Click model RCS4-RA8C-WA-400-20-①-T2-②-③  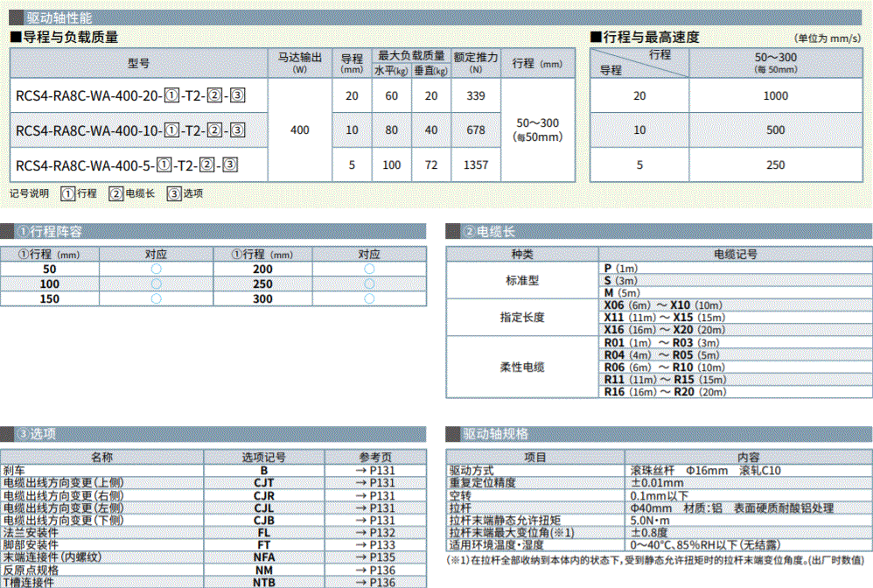130,95
